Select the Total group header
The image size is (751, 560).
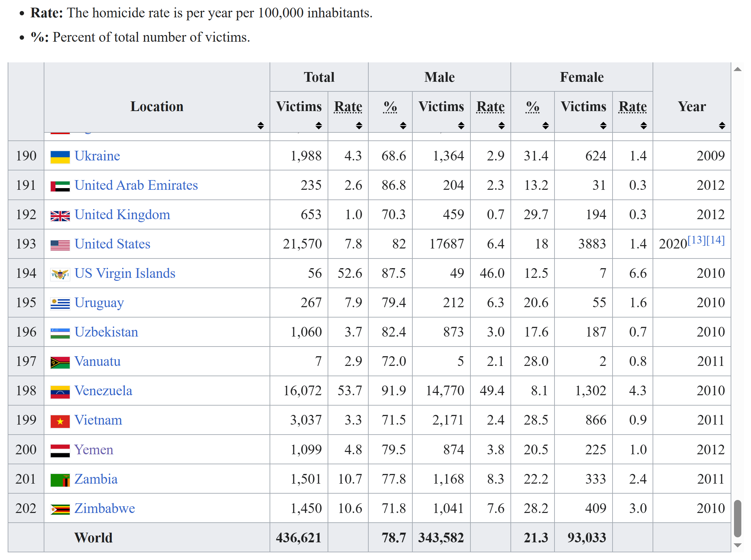point(319,77)
